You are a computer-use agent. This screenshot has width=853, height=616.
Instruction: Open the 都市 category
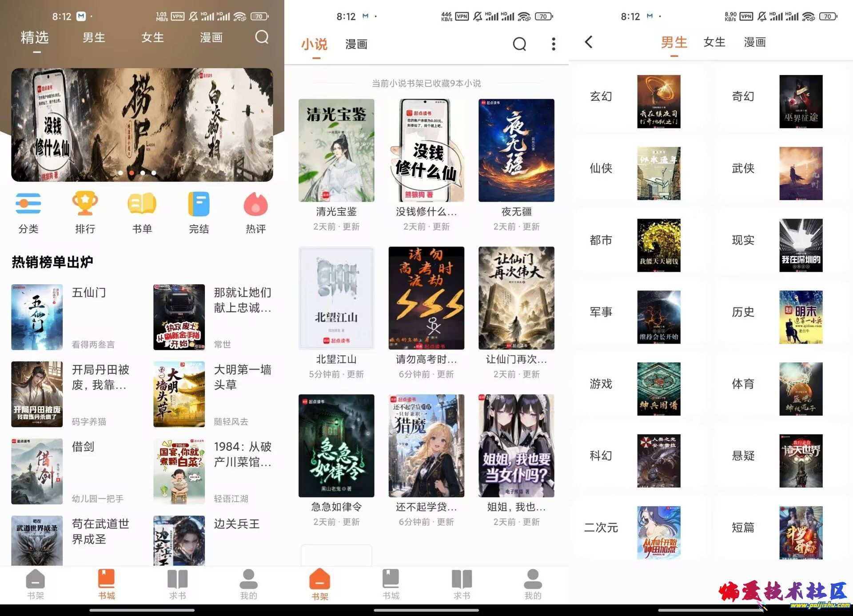(x=640, y=246)
